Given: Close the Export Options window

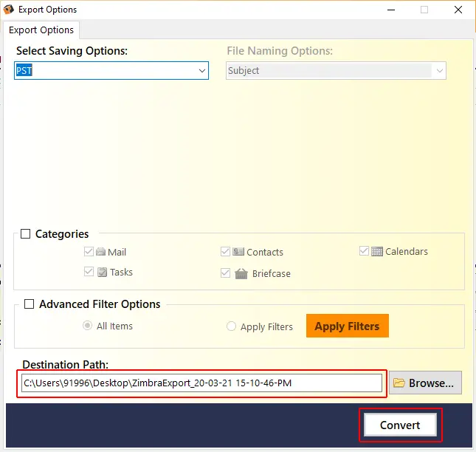Looking at the screenshot, I should click(x=458, y=10).
